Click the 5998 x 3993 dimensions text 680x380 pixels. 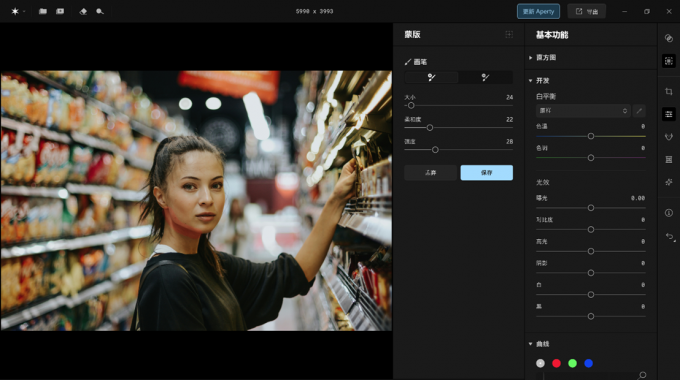[x=314, y=11]
